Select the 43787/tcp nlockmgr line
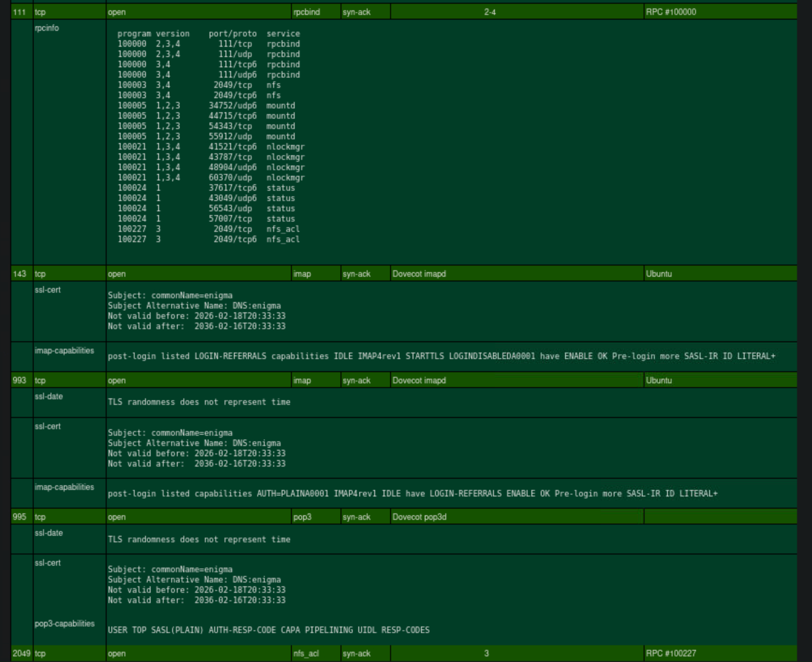This screenshot has height=662, width=812. [211, 157]
